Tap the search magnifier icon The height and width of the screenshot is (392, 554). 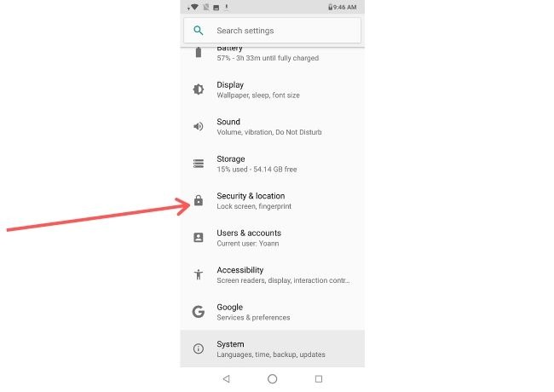tap(199, 31)
